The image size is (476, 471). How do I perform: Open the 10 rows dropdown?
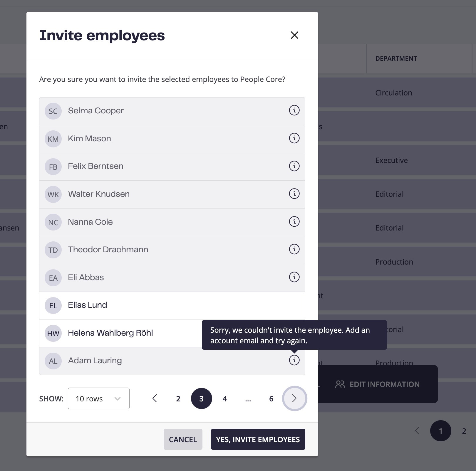coord(99,398)
